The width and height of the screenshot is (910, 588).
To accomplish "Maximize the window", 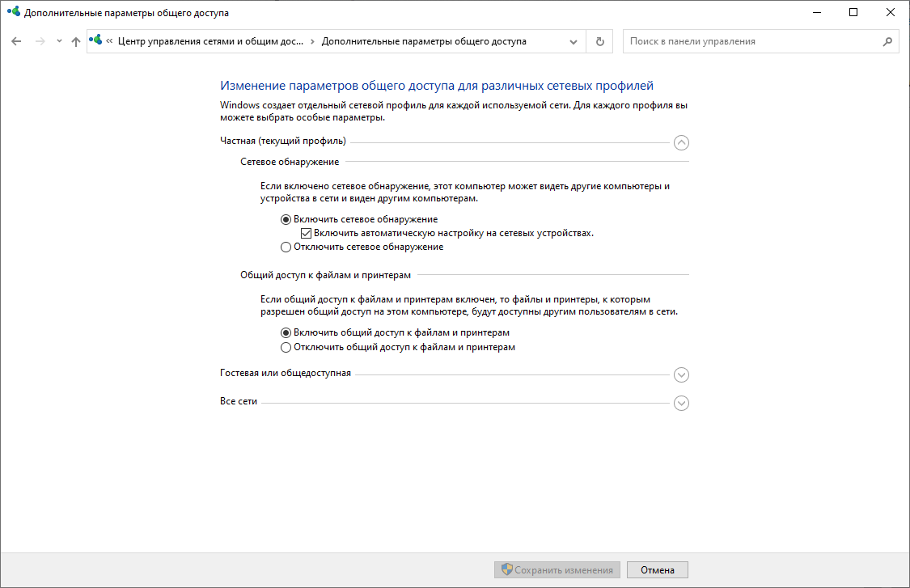I will point(853,12).
